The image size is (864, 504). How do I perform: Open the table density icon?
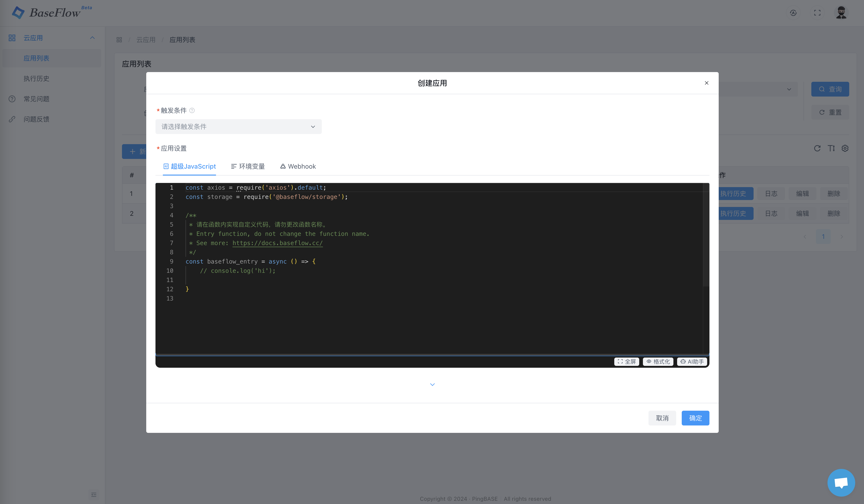tap(831, 149)
